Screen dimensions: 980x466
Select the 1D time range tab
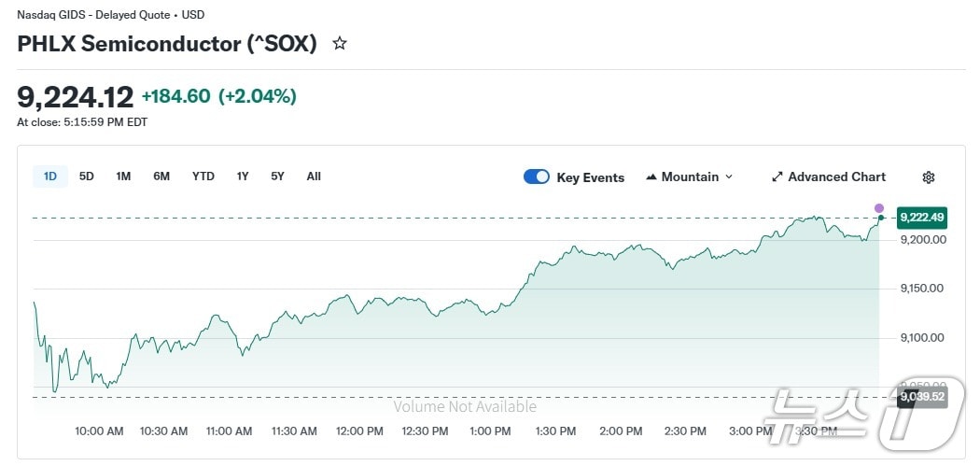coord(50,177)
